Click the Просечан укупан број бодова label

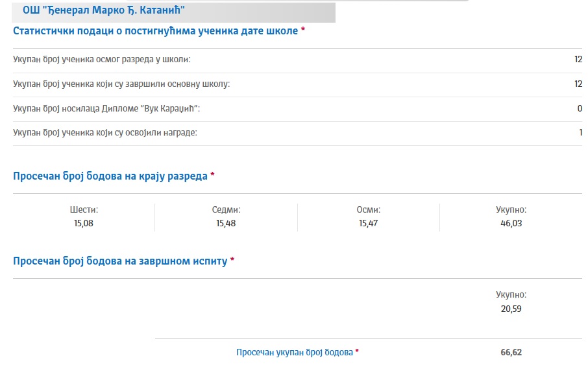[x=295, y=352]
